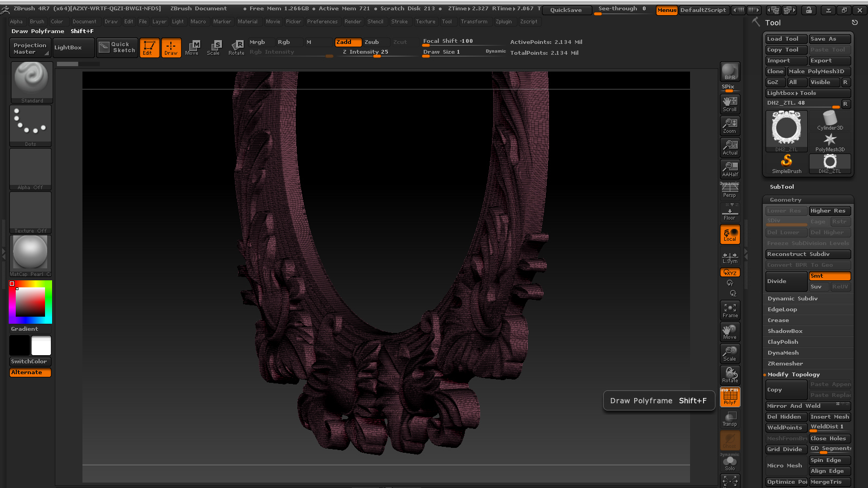Expand the DynaMesh section

(x=783, y=353)
